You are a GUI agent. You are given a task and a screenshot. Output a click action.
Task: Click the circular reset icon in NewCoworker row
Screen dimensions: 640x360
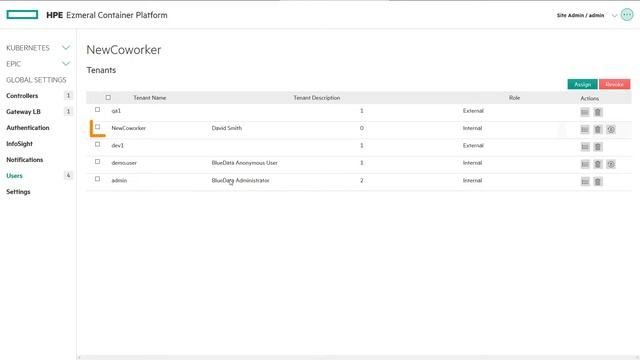pyautogui.click(x=611, y=129)
